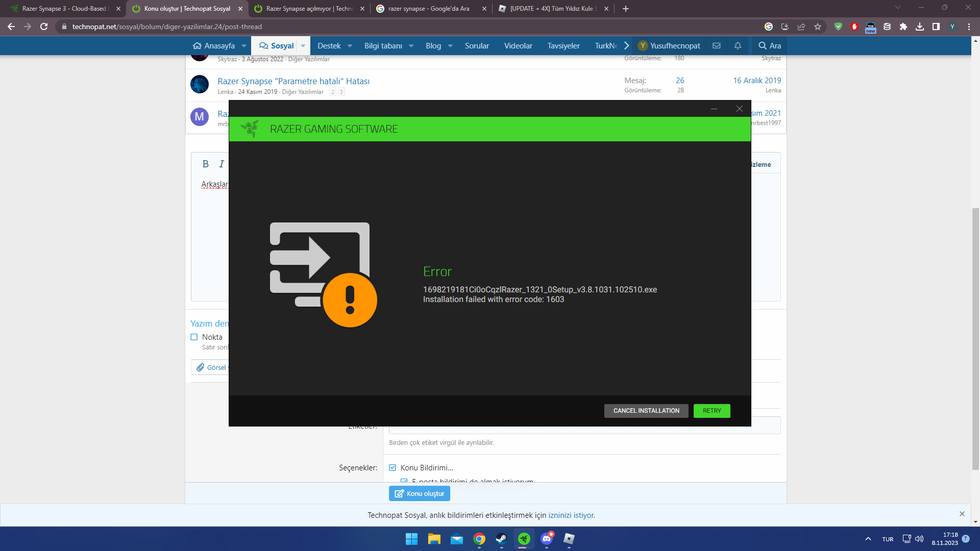
Task: Expand the Blog menu dropdown arrow
Action: 450,46
